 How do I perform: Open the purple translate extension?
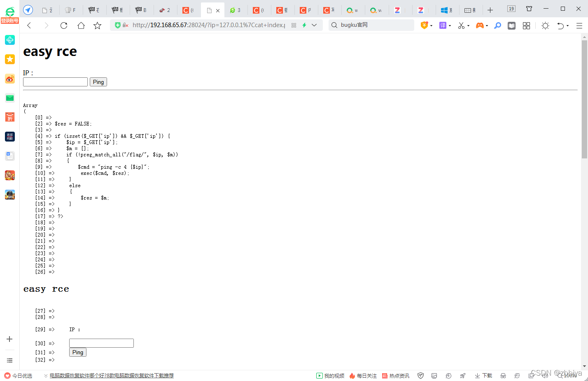[x=443, y=26]
